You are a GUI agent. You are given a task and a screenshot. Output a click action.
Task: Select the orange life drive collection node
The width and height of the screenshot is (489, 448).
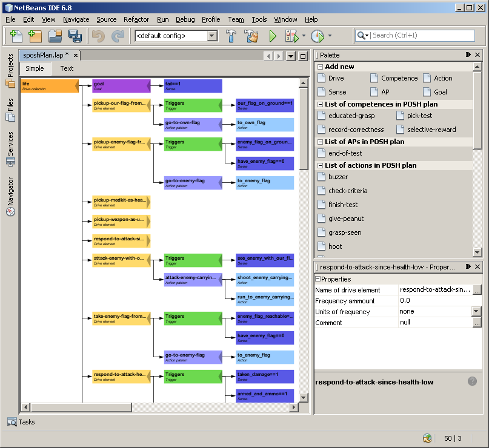point(50,86)
